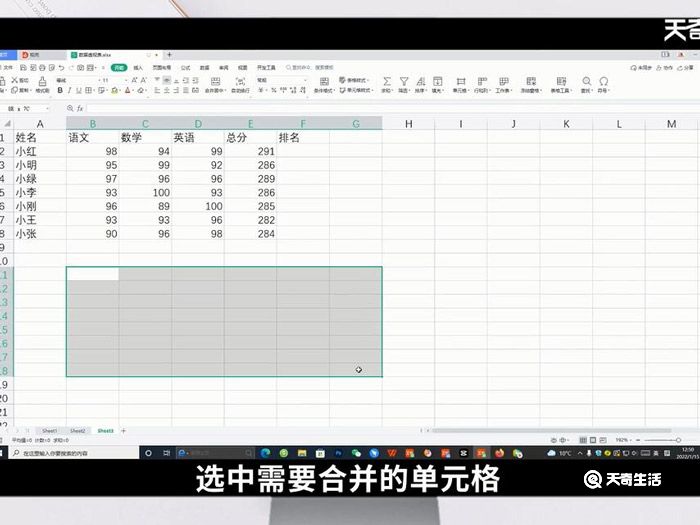The width and height of the screenshot is (700, 525).
Task: Click the Share button at top right
Action: tap(685, 68)
